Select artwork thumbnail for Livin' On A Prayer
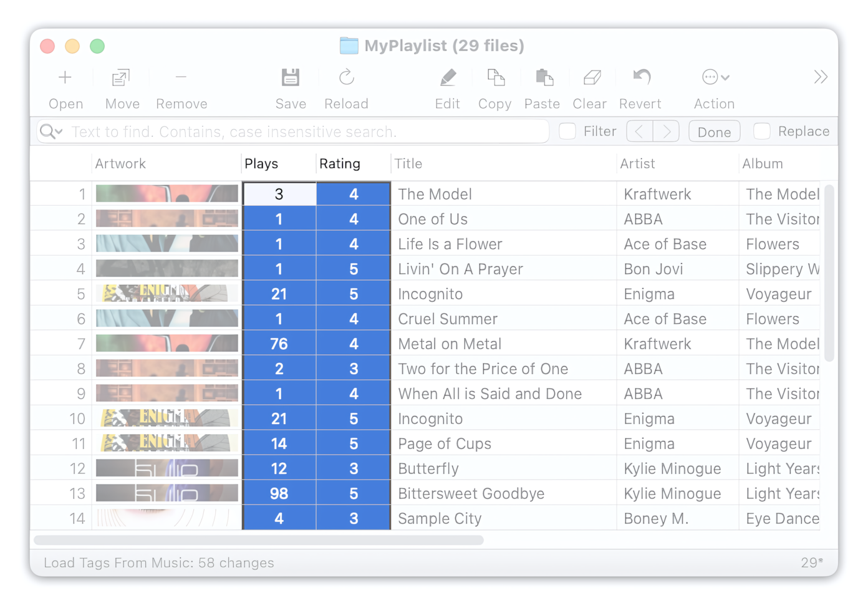 pos(167,269)
